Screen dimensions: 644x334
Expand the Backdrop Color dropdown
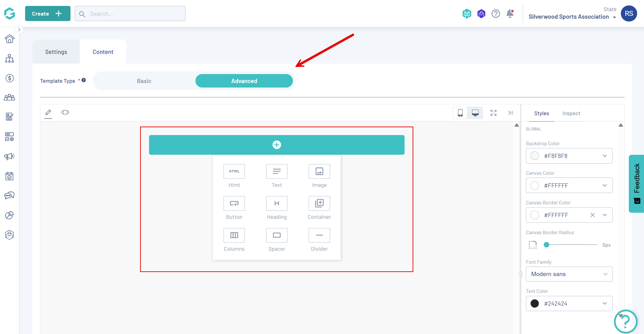tap(604, 156)
